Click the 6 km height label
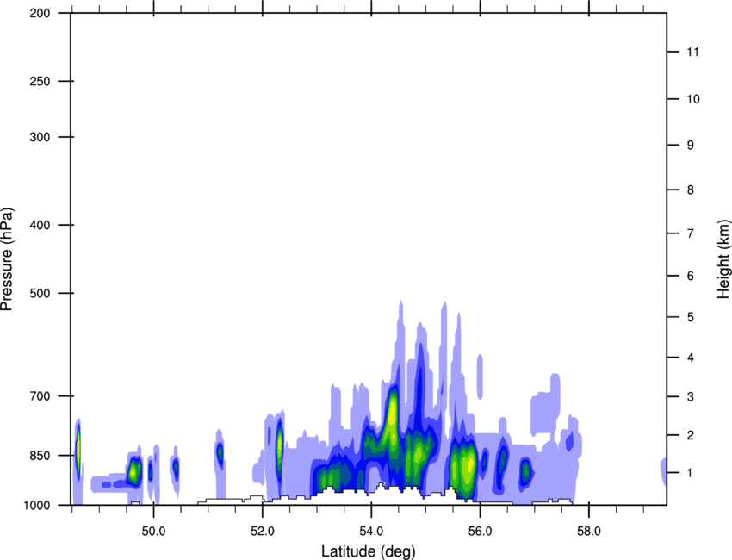Screen dimensions: 732x560 click(691, 276)
